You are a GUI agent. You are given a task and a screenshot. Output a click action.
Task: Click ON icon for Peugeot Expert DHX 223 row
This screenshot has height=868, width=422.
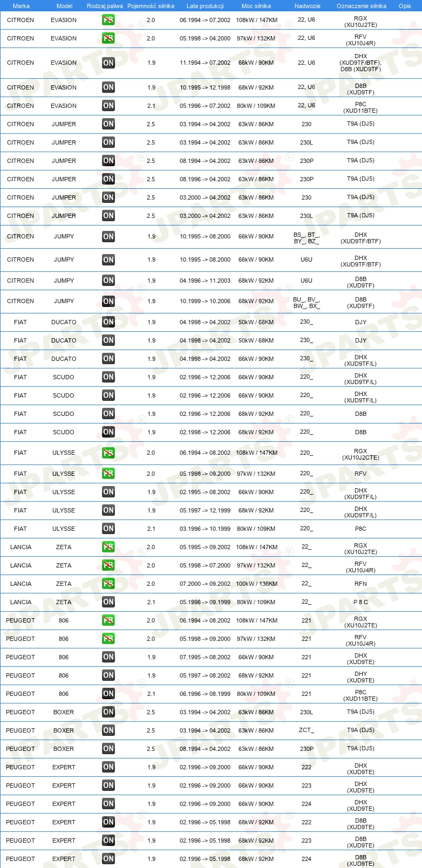coord(108,785)
